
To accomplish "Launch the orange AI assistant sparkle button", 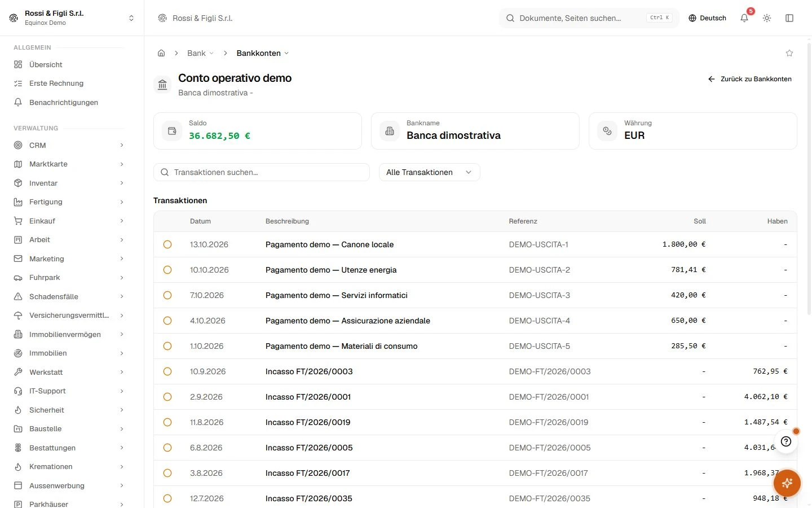I will coord(787,483).
